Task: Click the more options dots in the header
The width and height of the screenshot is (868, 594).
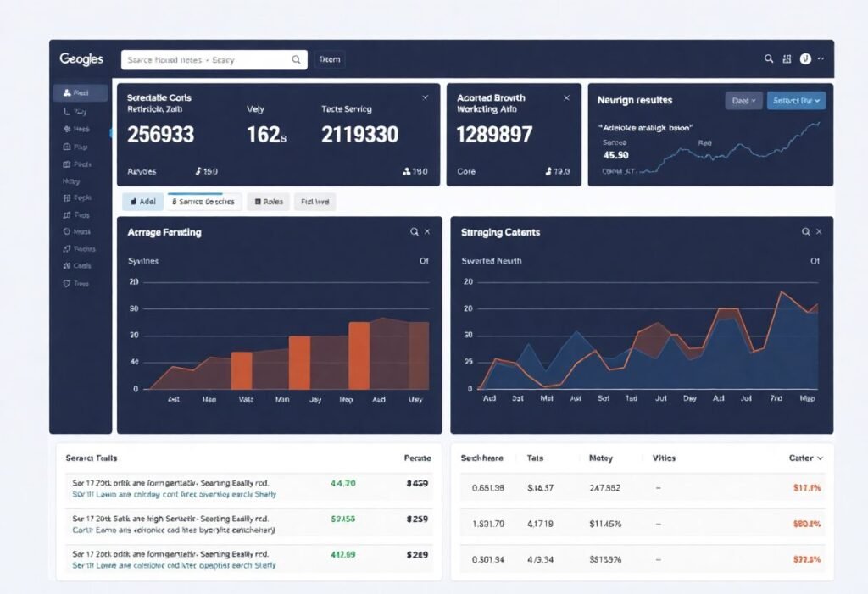Action: 821,58
